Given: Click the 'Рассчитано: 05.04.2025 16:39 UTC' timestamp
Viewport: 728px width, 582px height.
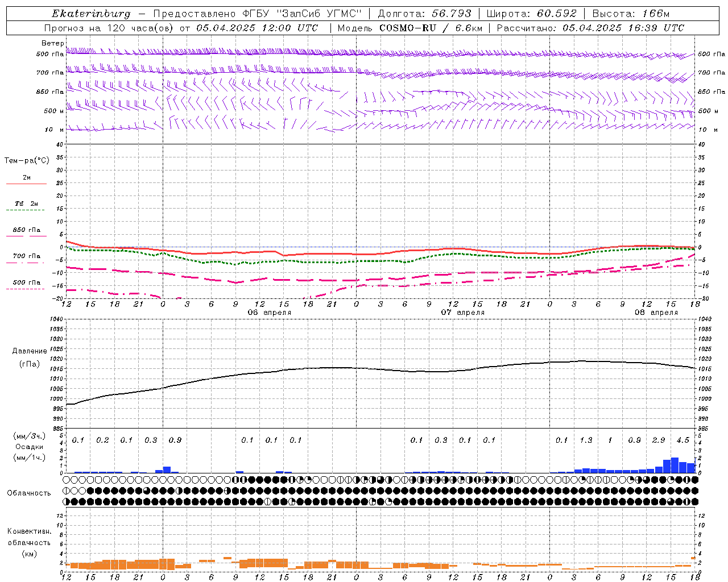Looking at the screenshot, I should pos(590,28).
